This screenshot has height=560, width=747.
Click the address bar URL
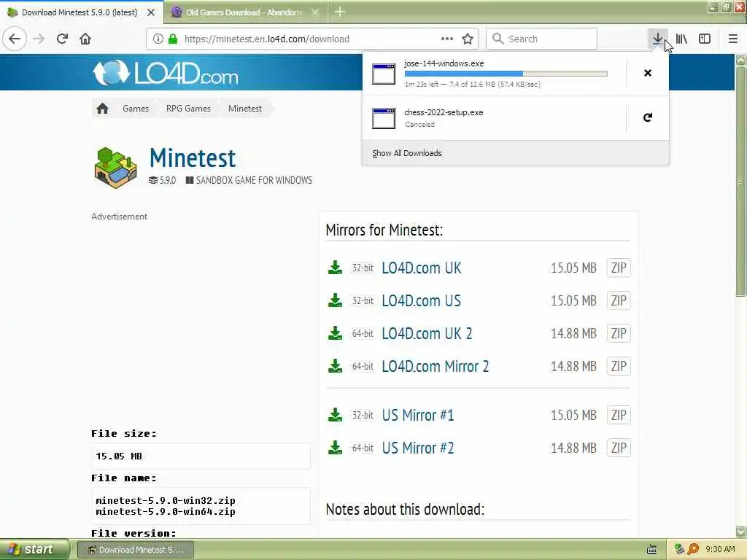click(x=267, y=39)
